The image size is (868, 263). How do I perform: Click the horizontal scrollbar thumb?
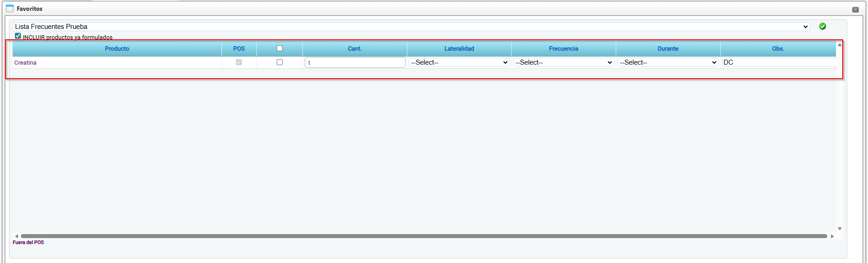424,236
